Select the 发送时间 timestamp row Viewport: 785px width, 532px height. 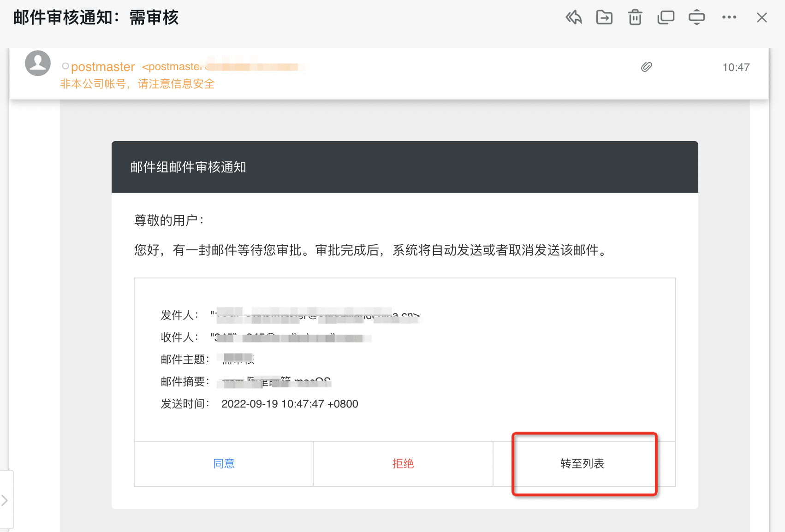point(258,404)
